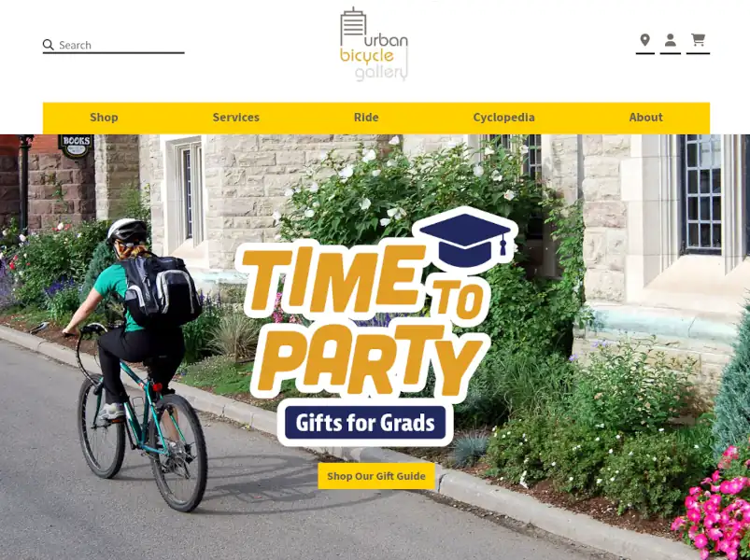Expand the Cyclopedia navigation item
The image size is (750, 560).
[503, 118]
